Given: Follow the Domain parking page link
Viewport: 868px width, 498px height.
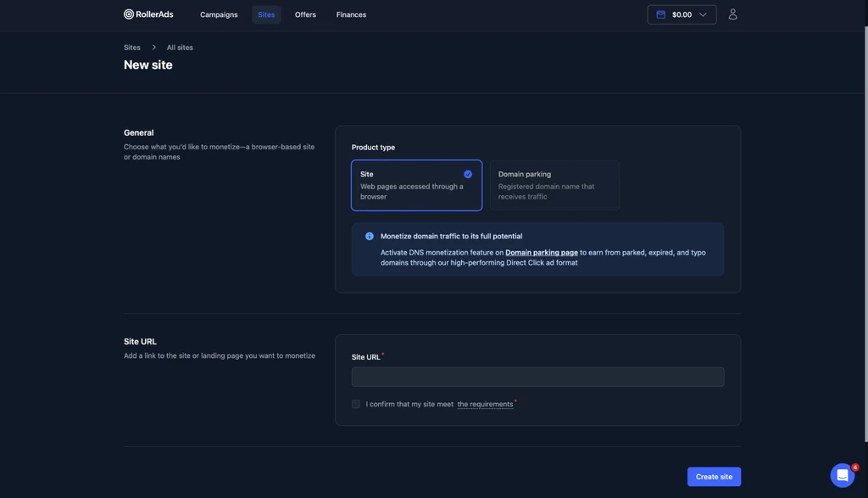Looking at the screenshot, I should [542, 252].
